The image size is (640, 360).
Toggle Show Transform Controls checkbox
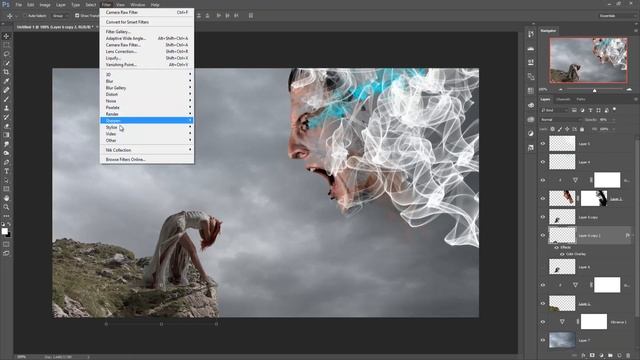[x=77, y=16]
